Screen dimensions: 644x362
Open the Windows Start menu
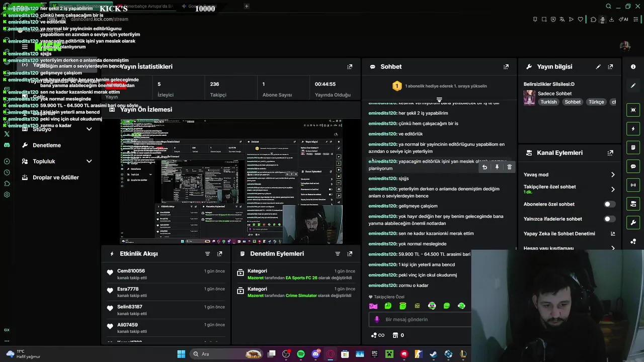(x=181, y=354)
